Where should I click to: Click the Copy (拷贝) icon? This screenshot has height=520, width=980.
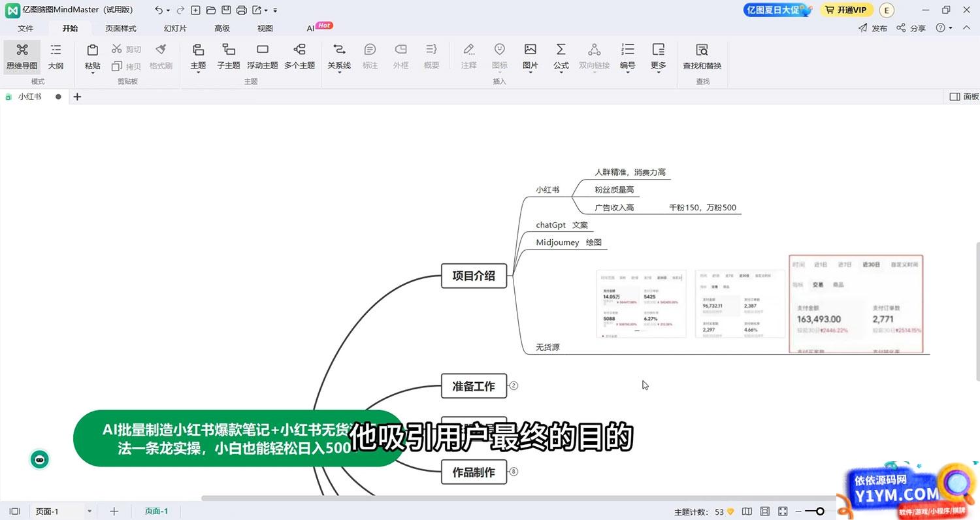116,66
